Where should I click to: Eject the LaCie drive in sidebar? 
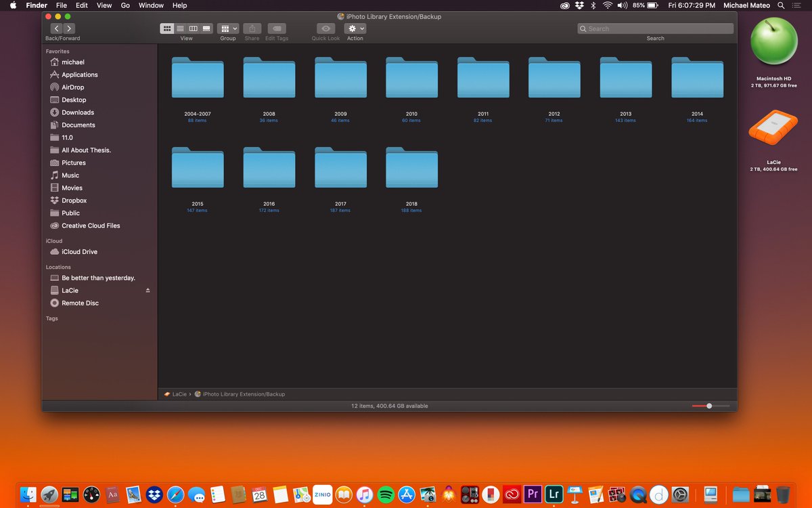tap(148, 291)
